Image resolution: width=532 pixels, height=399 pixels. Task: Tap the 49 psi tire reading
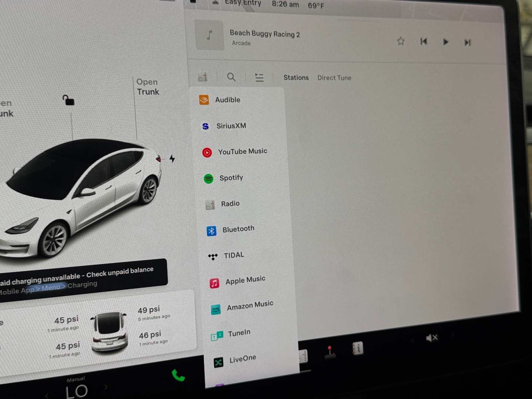149,310
